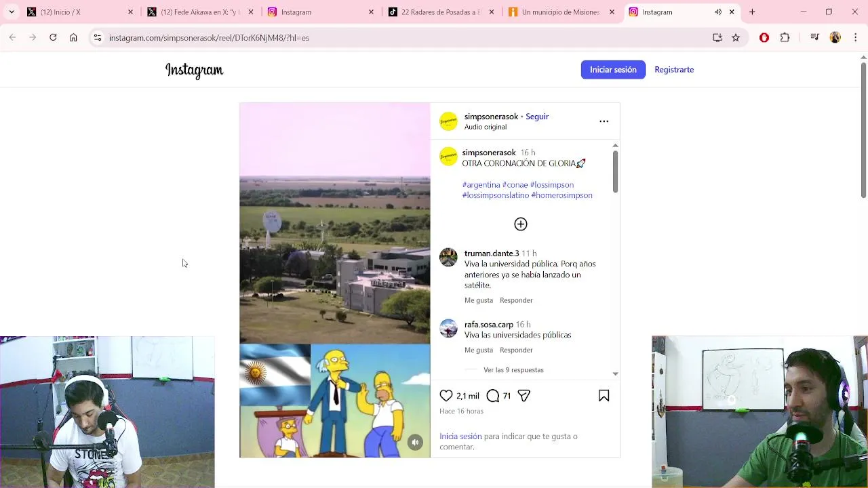The width and height of the screenshot is (868, 488).
Task: Open rafa.sosa.carp username link
Action: (x=489, y=325)
